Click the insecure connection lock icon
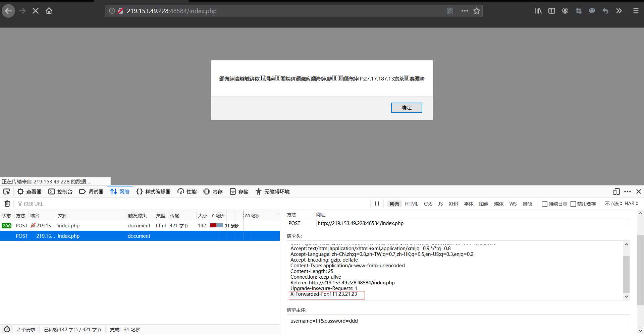Screen dimensions: 644x334 (x=120, y=11)
